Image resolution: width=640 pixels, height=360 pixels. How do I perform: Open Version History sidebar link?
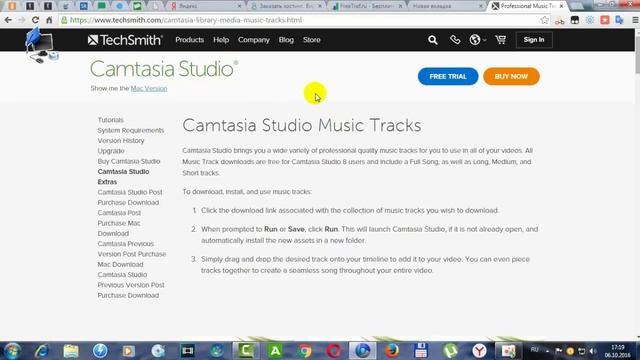pyautogui.click(x=121, y=140)
